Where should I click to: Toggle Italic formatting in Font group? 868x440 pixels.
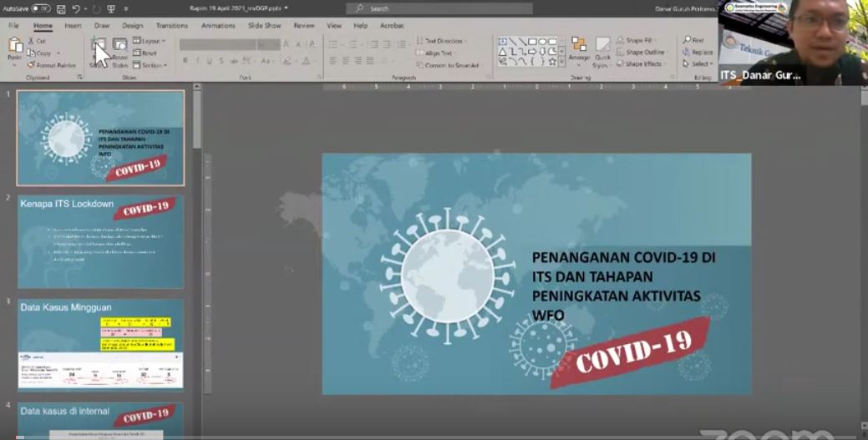coord(197,61)
